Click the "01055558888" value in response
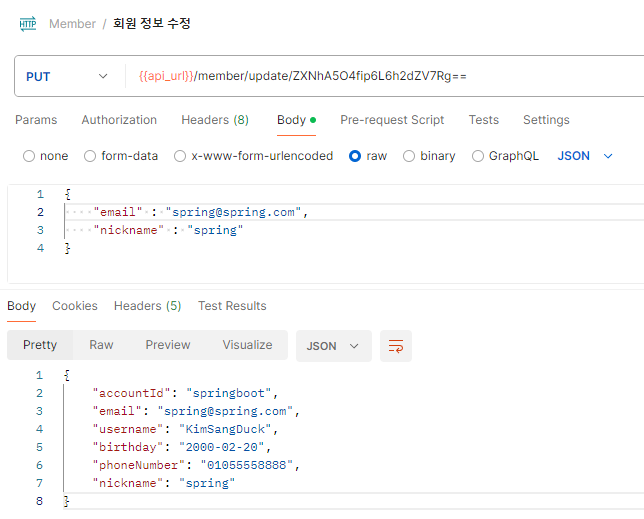The height and width of the screenshot is (519, 644). (x=246, y=465)
